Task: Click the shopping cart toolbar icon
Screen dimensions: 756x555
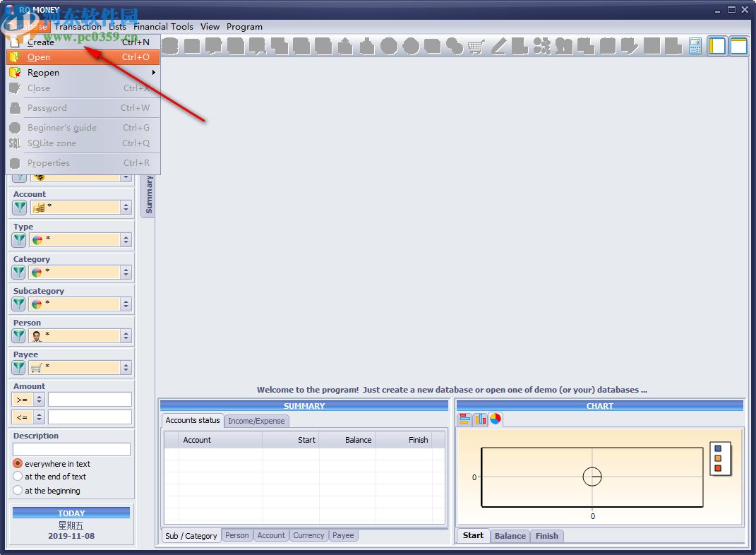Action: tap(476, 47)
